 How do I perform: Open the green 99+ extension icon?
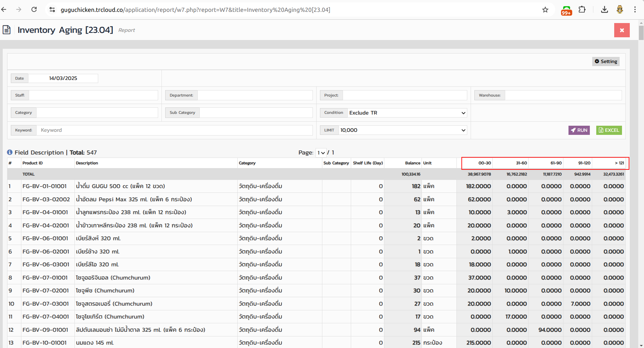[x=566, y=10]
